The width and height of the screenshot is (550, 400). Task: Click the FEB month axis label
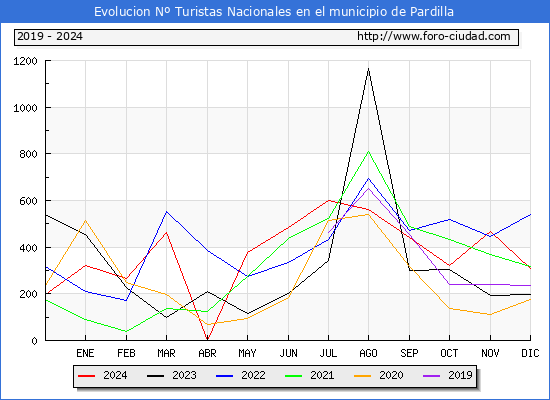126,353
